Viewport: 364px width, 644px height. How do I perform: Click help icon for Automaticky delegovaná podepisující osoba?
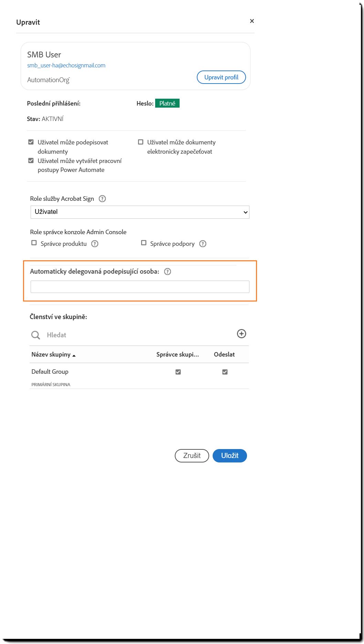pyautogui.click(x=168, y=272)
